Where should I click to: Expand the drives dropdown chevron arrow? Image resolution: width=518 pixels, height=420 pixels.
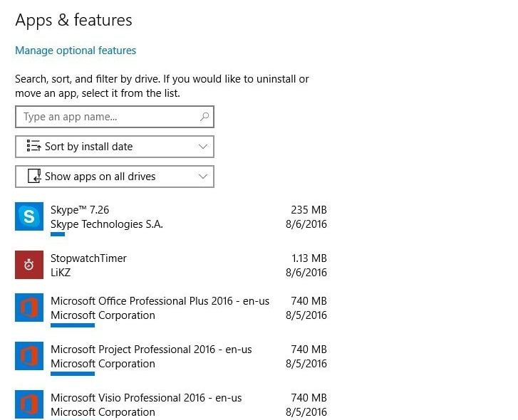point(203,177)
